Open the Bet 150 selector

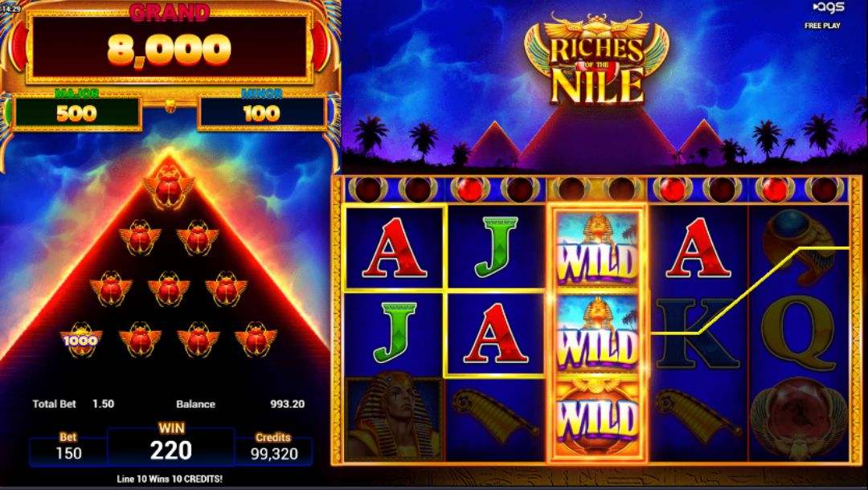click(x=68, y=447)
